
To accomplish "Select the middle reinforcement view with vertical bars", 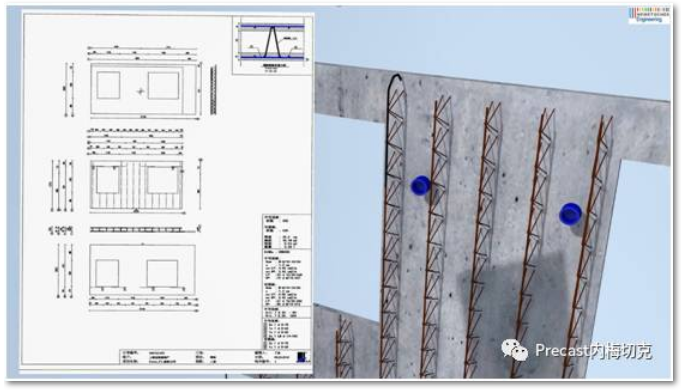I will [x=136, y=186].
